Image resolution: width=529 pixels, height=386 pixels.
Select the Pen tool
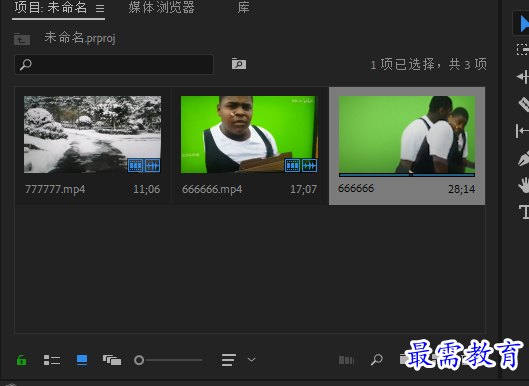(x=524, y=158)
